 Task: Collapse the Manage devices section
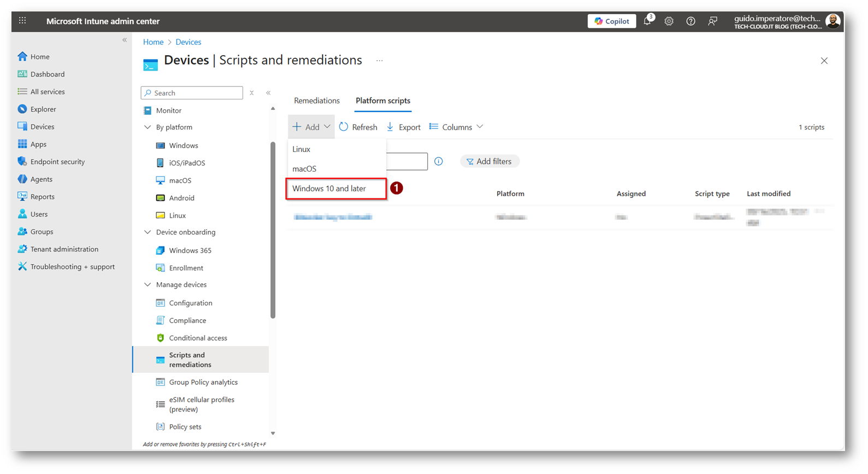click(147, 285)
